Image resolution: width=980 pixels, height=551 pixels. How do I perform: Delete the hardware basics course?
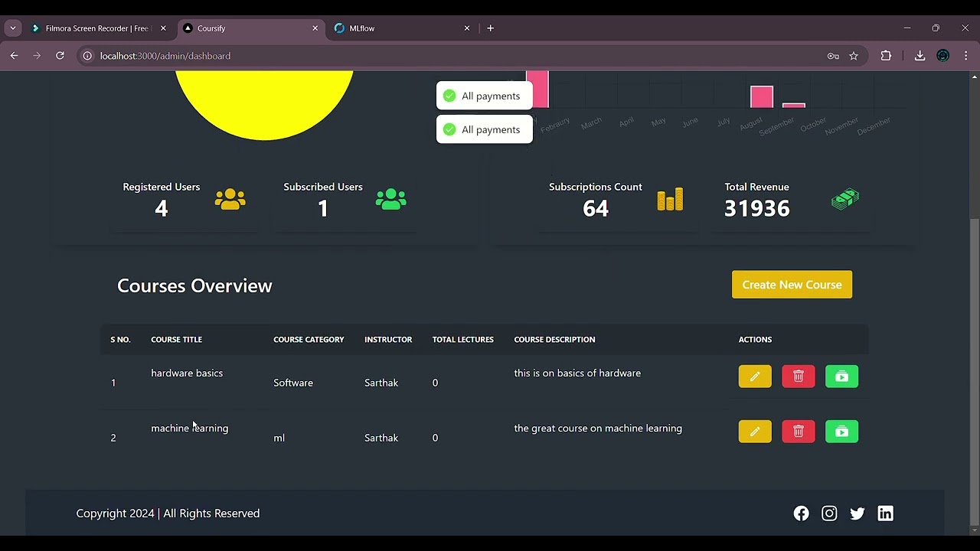pos(799,377)
